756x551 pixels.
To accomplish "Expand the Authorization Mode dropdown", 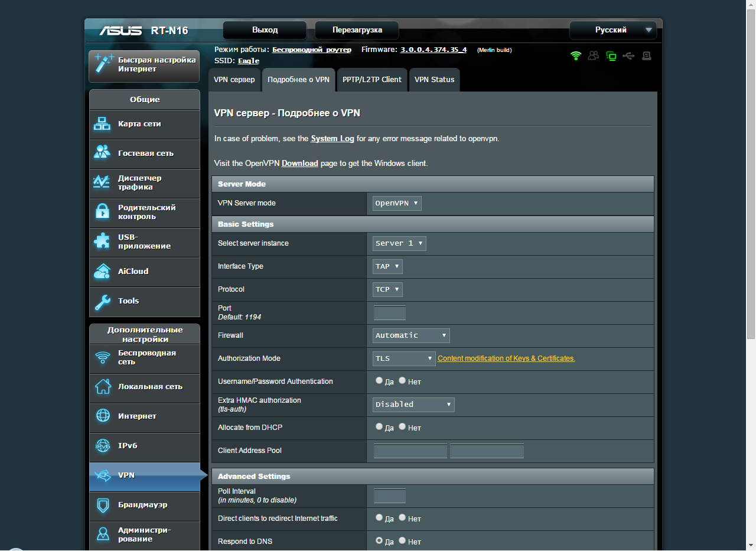I will pyautogui.click(x=404, y=358).
